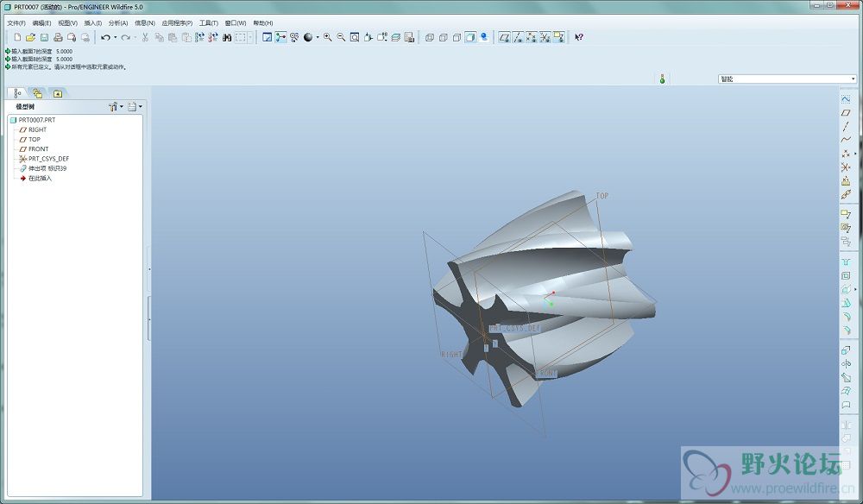Screen dimensions: 863x504
Task: Expand the Undo history dropdown arrow
Action: [x=115, y=37]
